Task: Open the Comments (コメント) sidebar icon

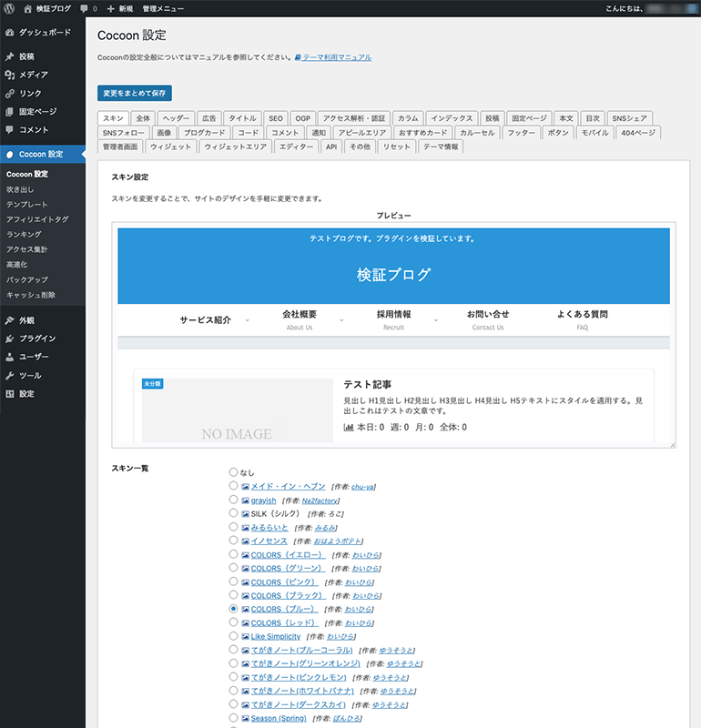Action: pos(9,130)
